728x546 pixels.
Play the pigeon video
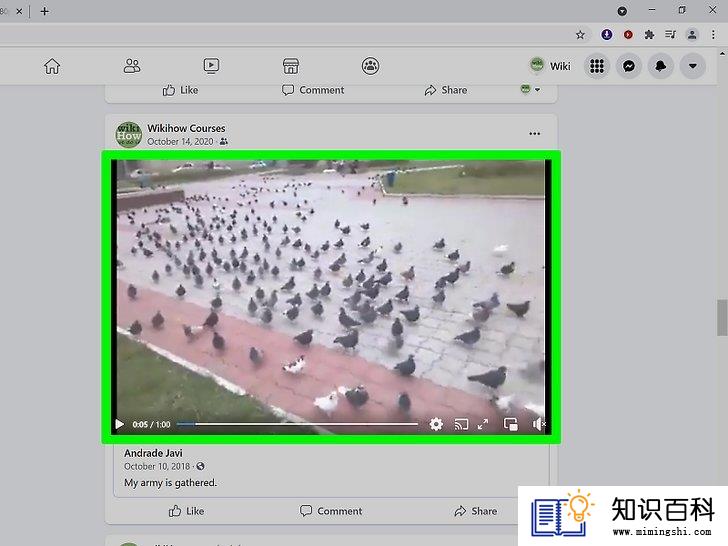(x=119, y=424)
